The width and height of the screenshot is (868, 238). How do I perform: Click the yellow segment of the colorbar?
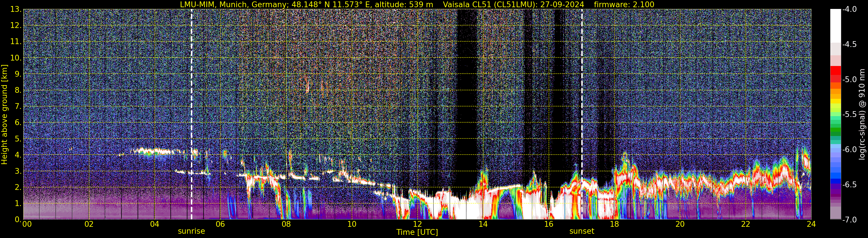click(835, 101)
